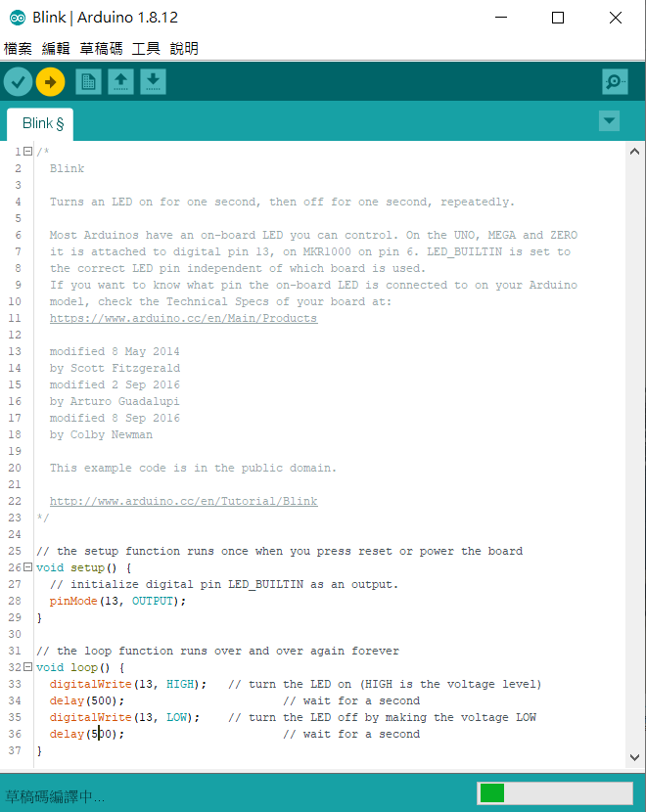This screenshot has height=812, width=646.
Task: Open the tab options dropdown arrow
Action: pos(609,120)
